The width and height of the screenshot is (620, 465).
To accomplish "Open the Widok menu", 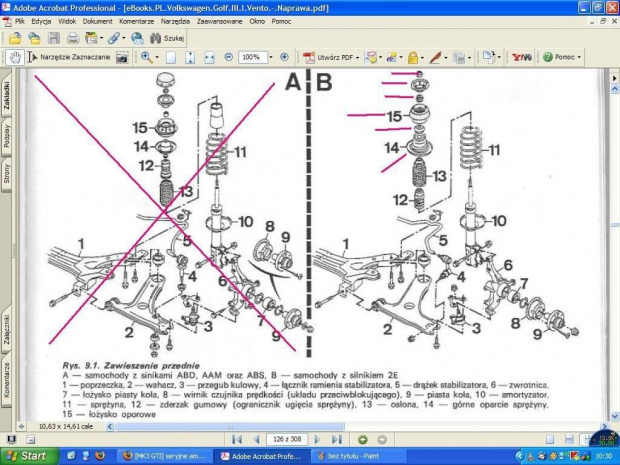I will (67, 22).
